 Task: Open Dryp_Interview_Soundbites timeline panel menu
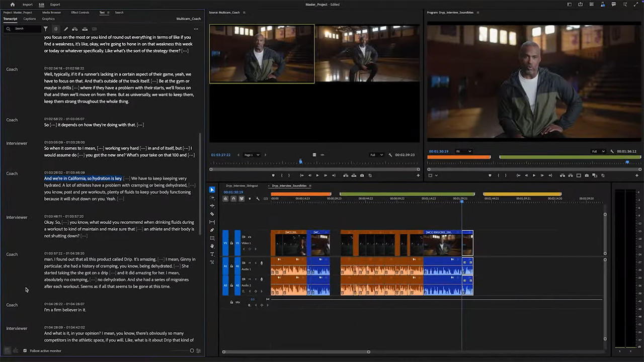pos(310,186)
